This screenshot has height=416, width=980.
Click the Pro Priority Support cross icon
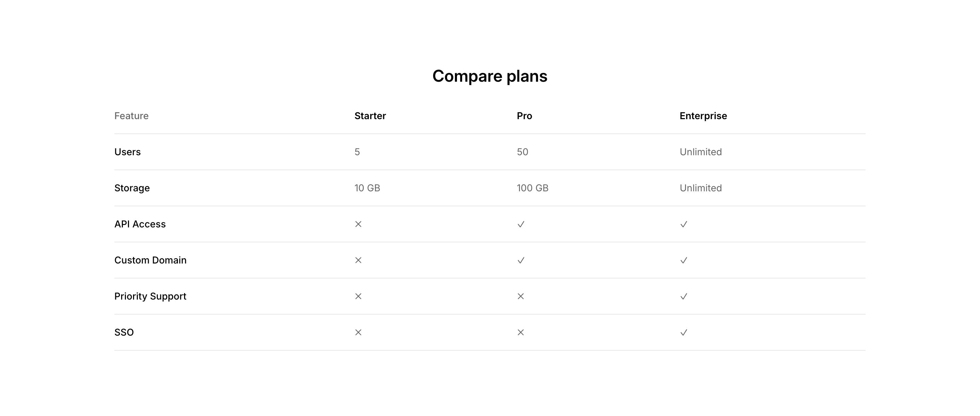pyautogui.click(x=521, y=296)
